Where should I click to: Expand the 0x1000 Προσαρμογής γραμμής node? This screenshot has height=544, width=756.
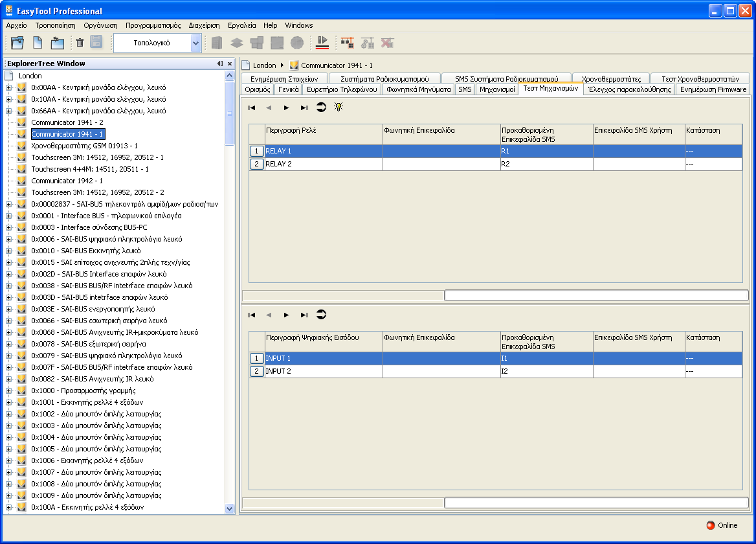tap(8, 391)
